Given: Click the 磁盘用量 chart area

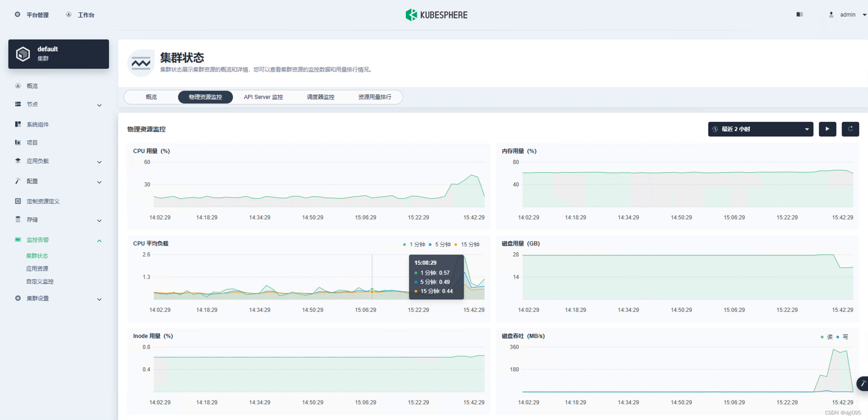Looking at the screenshot, I should pyautogui.click(x=688, y=277).
